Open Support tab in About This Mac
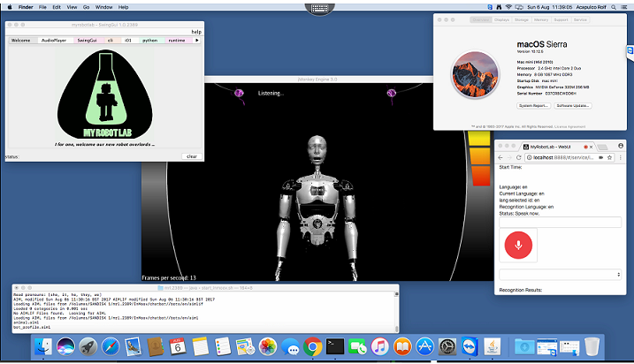The image size is (634, 364). point(561,19)
